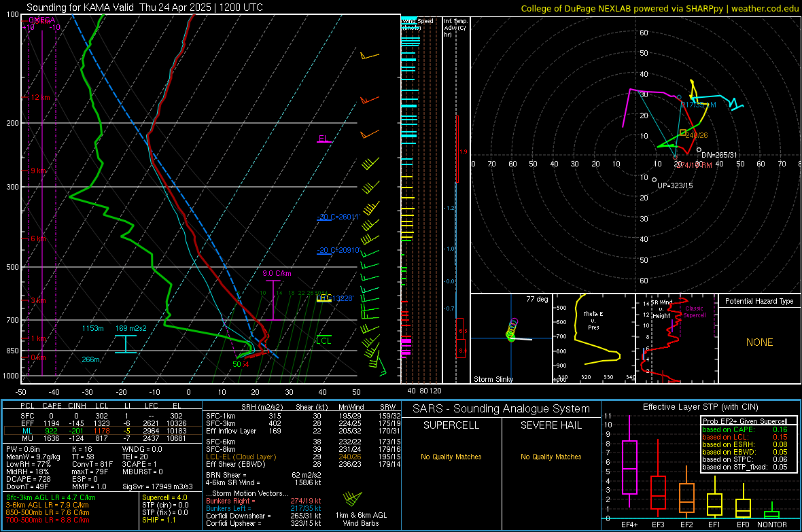The image size is (802, 532).
Task: Click the SFC parcel row label
Action: tap(27, 416)
